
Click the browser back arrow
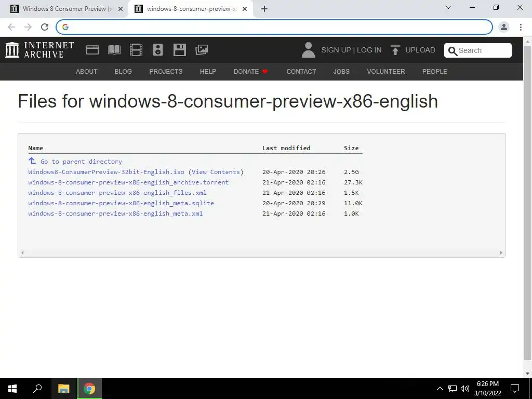tap(11, 27)
